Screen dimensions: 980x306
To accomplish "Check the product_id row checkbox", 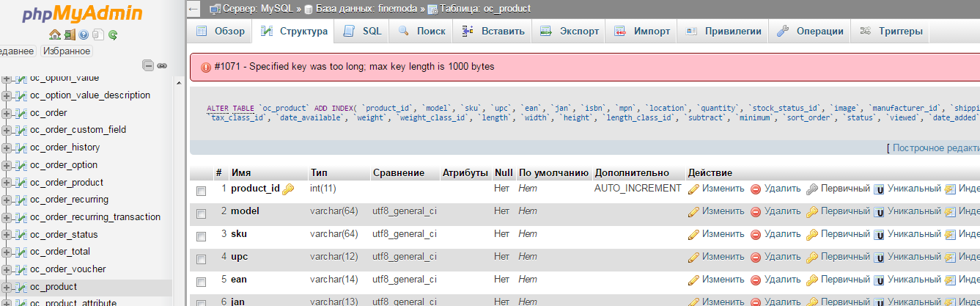I will [202, 191].
